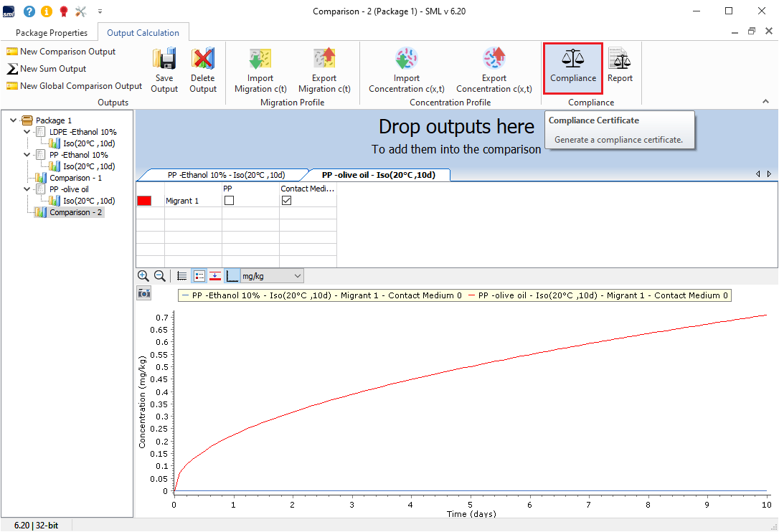779x532 pixels.
Task: Zoom in on the chart
Action: [x=143, y=276]
